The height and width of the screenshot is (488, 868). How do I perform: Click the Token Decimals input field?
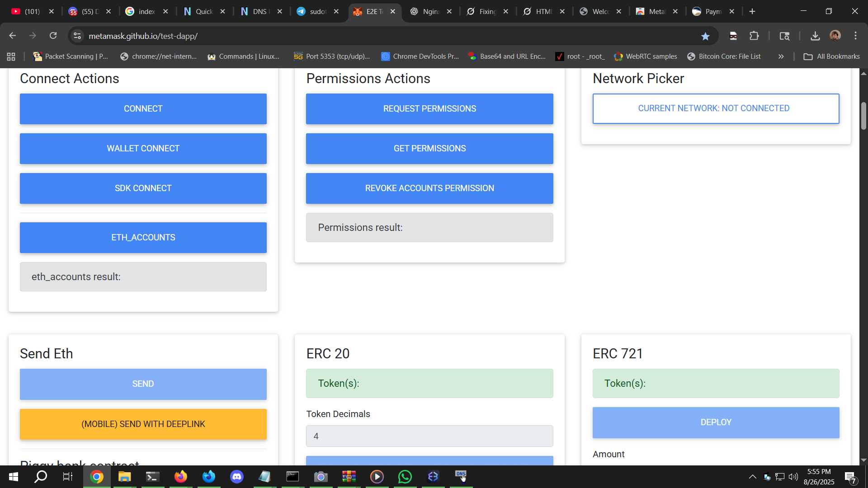(x=429, y=436)
